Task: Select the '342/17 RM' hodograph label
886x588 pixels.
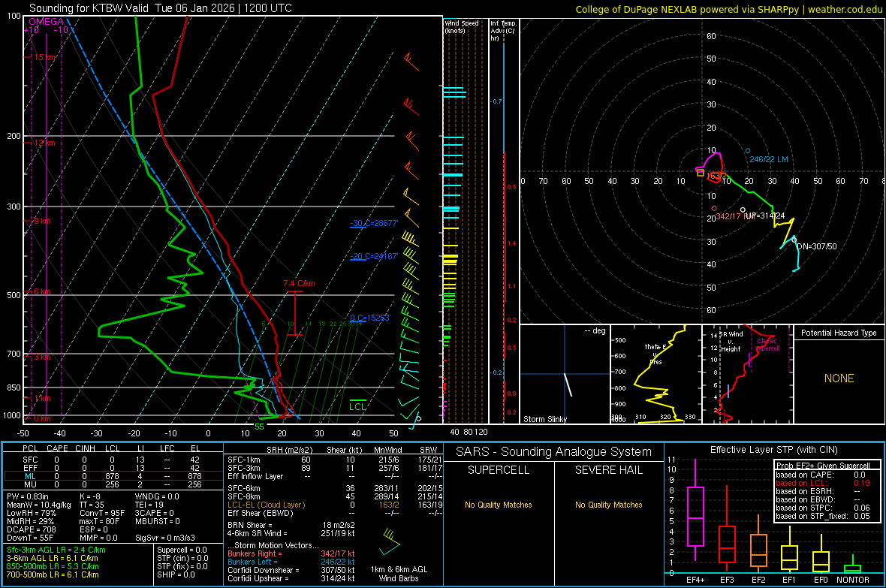Action: click(735, 216)
